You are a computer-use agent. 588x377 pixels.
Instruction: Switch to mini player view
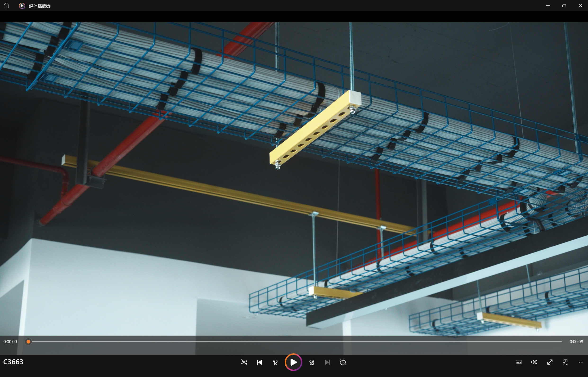click(566, 362)
